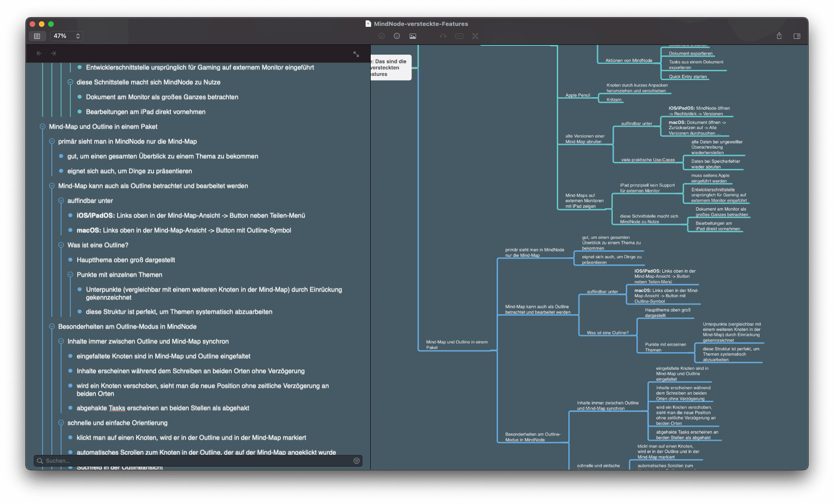Image resolution: width=834 pixels, height=504 pixels.
Task: Select map node 'muss seitens Apple eingeführt werden'
Action: [710, 178]
